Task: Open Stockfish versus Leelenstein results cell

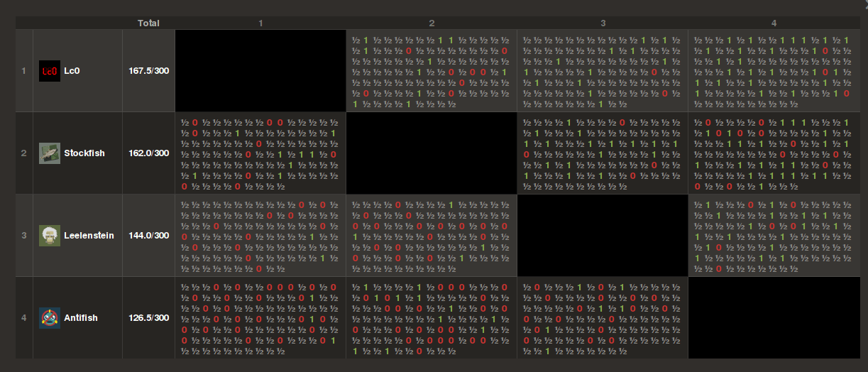Action: [603, 153]
